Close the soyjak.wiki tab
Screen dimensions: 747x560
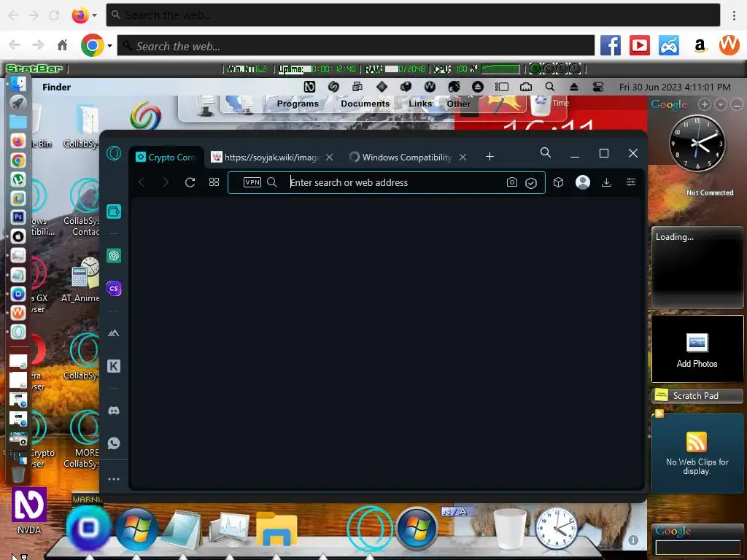329,157
